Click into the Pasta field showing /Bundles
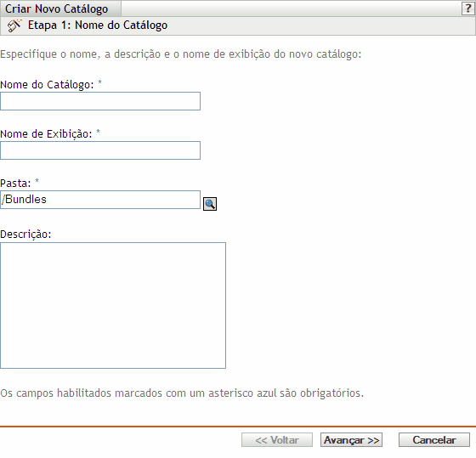The width and height of the screenshot is (476, 458). point(100,200)
